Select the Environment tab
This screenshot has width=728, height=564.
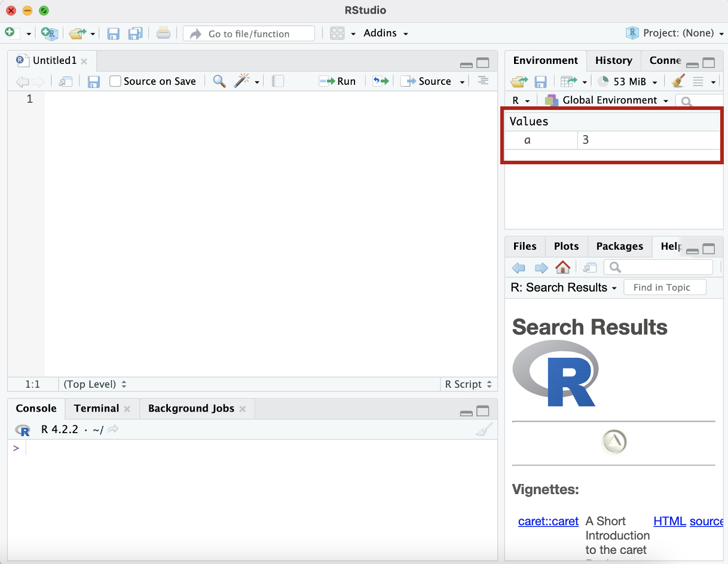tap(546, 60)
